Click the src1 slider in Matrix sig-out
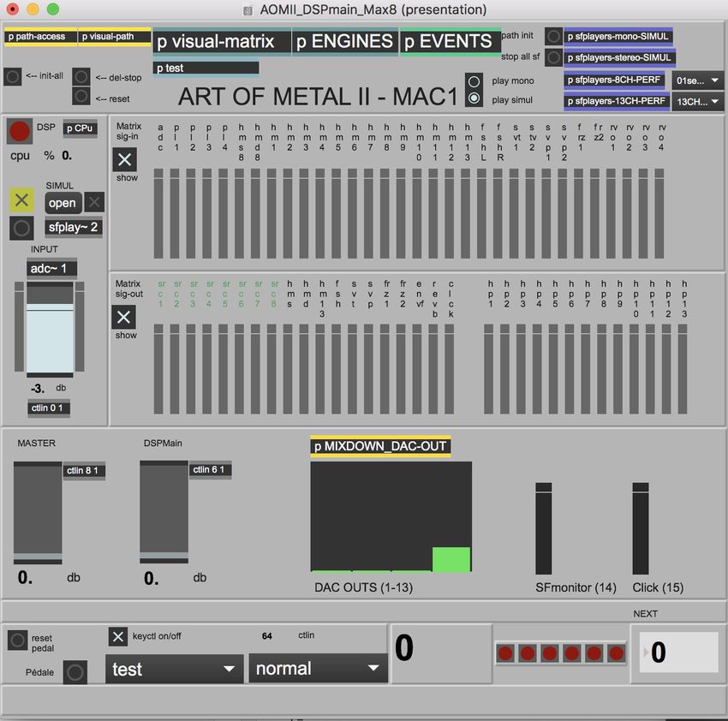 pos(158,369)
